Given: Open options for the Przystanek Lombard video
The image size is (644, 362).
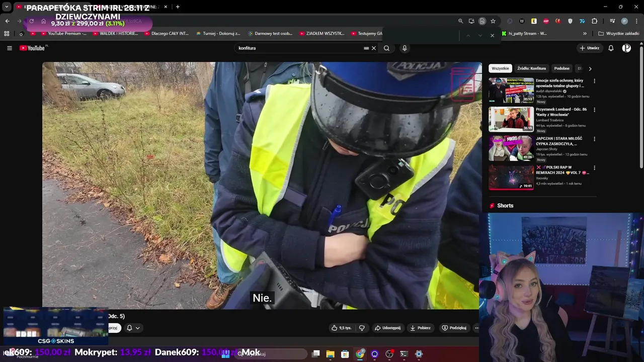Looking at the screenshot, I should coord(594,110).
